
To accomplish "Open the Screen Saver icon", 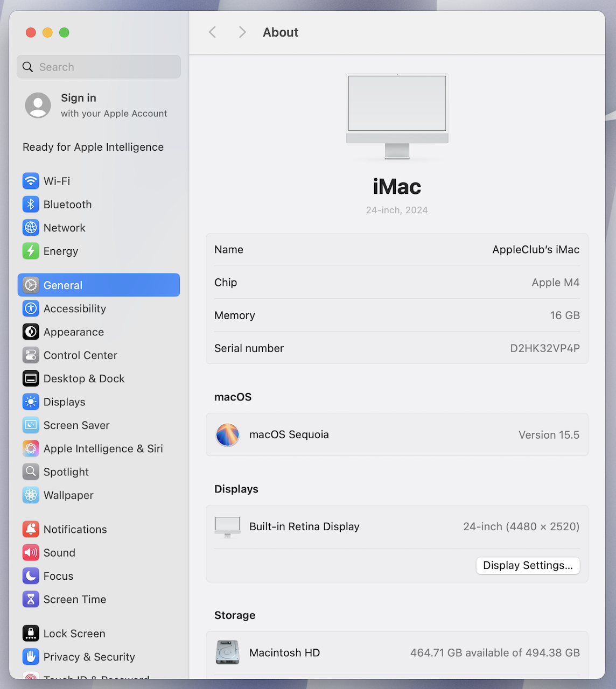I will click(31, 425).
